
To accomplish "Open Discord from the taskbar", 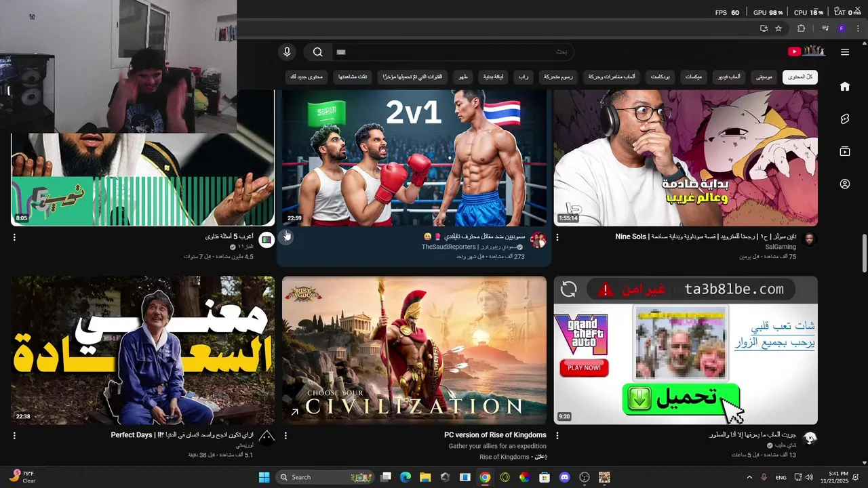I will pyautogui.click(x=564, y=477).
